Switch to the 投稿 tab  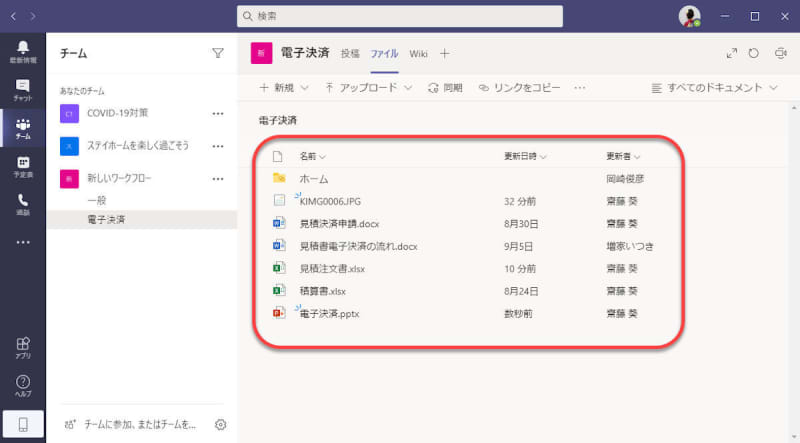350,54
